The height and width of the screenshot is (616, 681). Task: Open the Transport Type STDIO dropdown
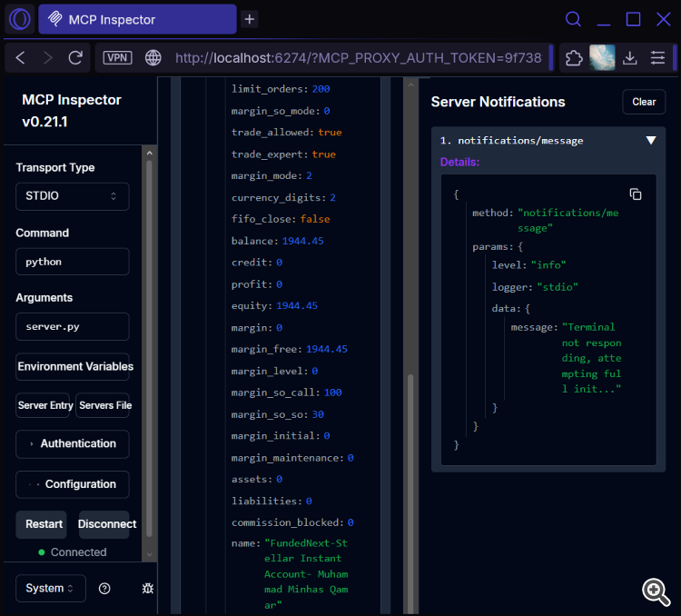[72, 196]
